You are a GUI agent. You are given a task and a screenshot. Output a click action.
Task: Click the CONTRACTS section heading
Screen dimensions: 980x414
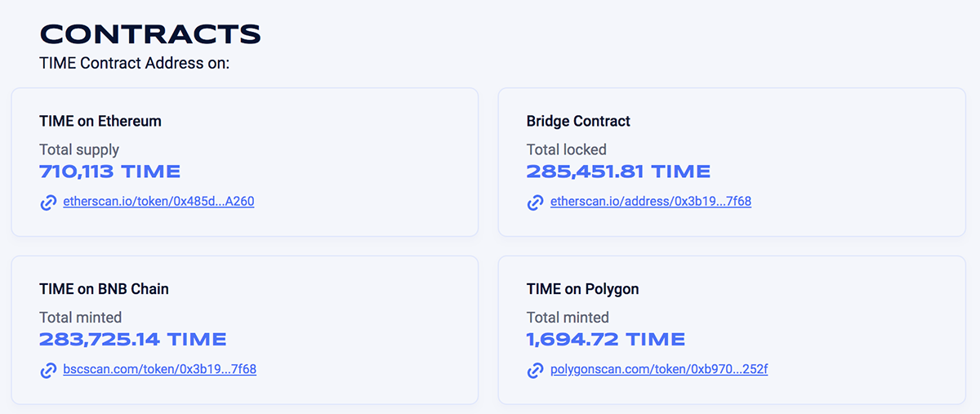tap(150, 34)
